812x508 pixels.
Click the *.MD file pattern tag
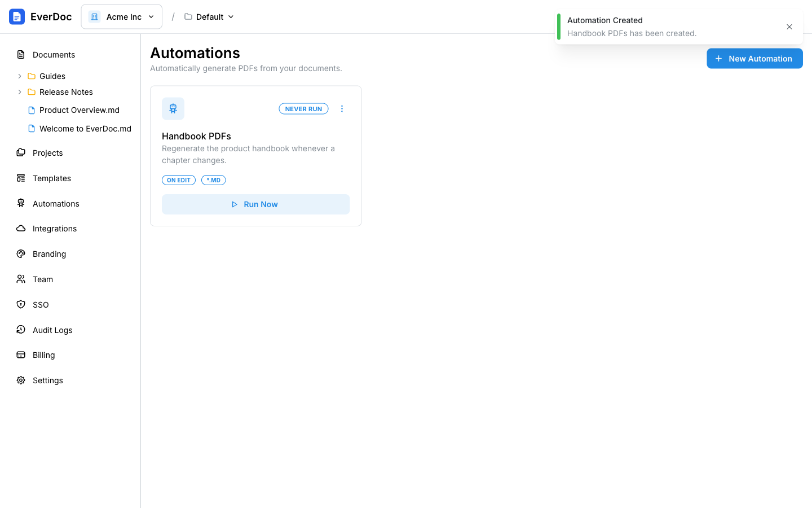(214, 180)
